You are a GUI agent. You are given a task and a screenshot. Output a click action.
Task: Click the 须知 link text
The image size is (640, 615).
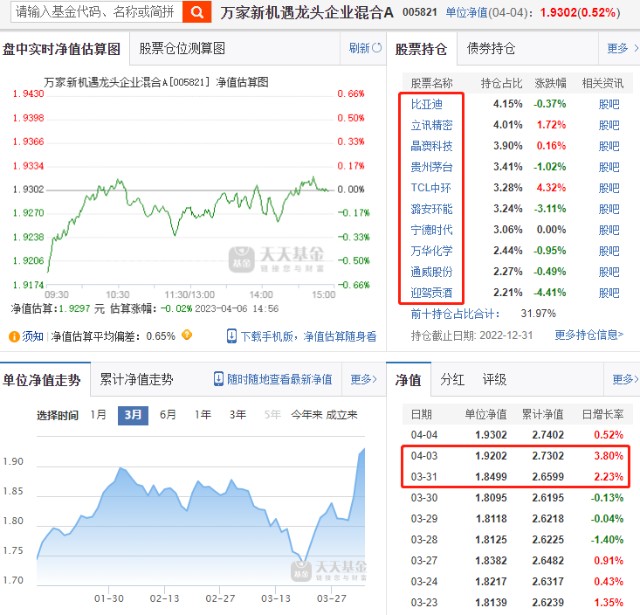coord(33,337)
